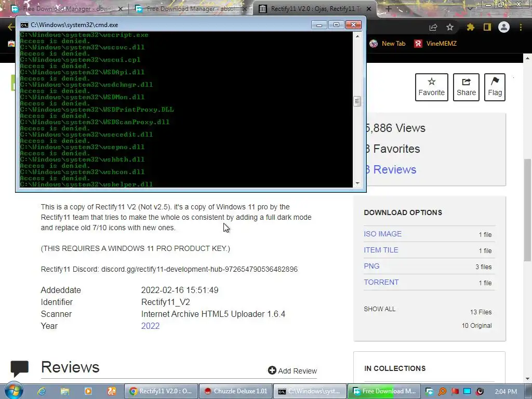
Task: Go back with the browser arrow
Action: pos(11,27)
